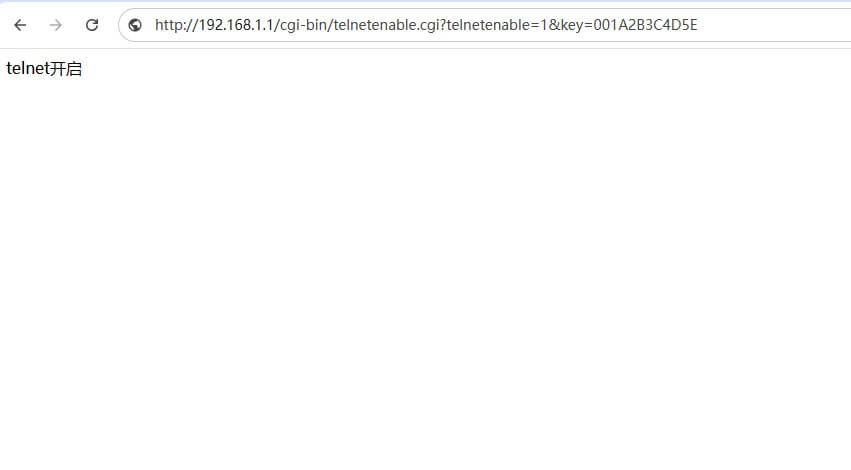Click the forward navigation arrow
Screen dimensions: 851x470
pos(55,25)
